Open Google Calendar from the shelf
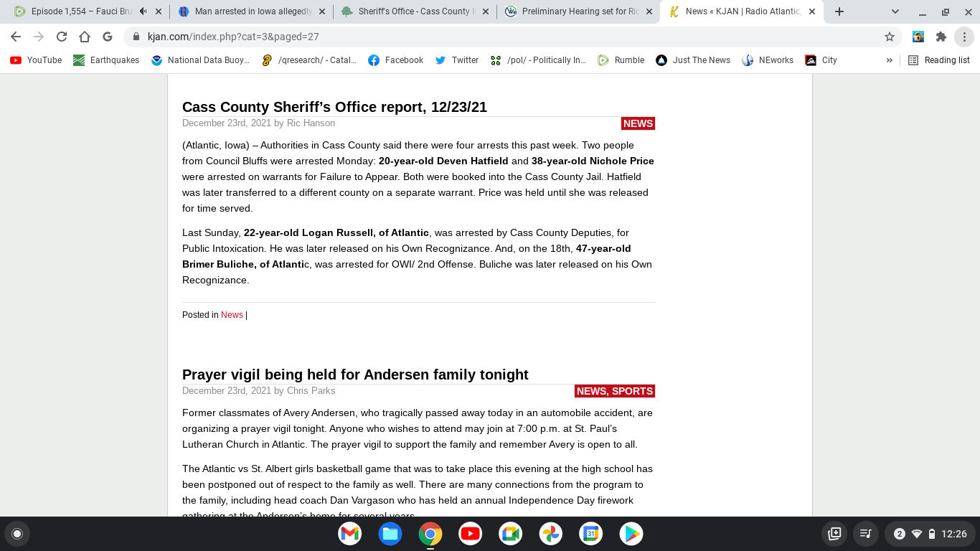Image resolution: width=980 pixels, height=551 pixels. click(591, 534)
